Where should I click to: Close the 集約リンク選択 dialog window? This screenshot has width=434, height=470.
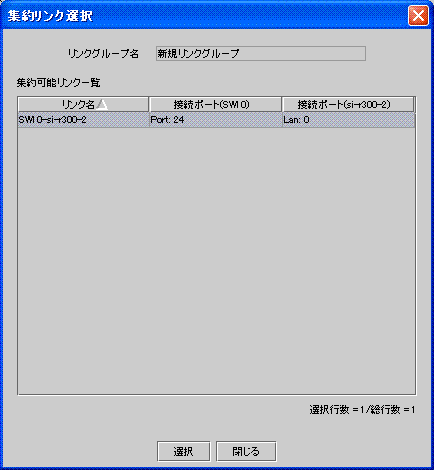coord(418,15)
